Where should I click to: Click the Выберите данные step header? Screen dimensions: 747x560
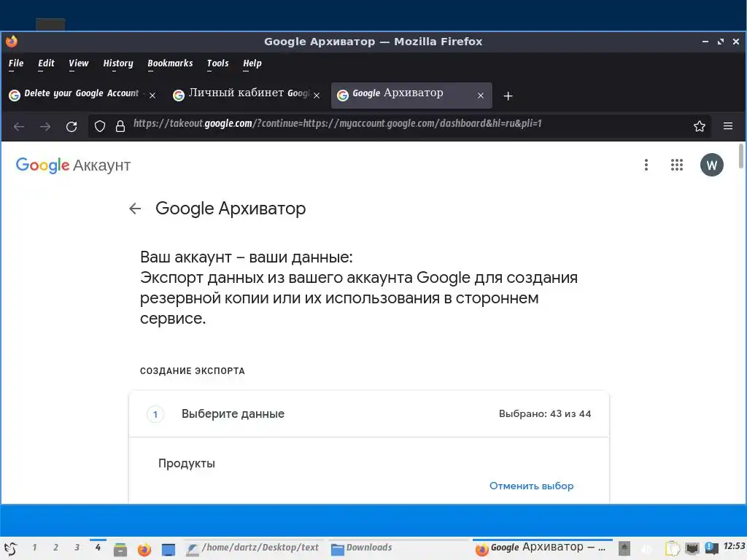pyautogui.click(x=368, y=414)
